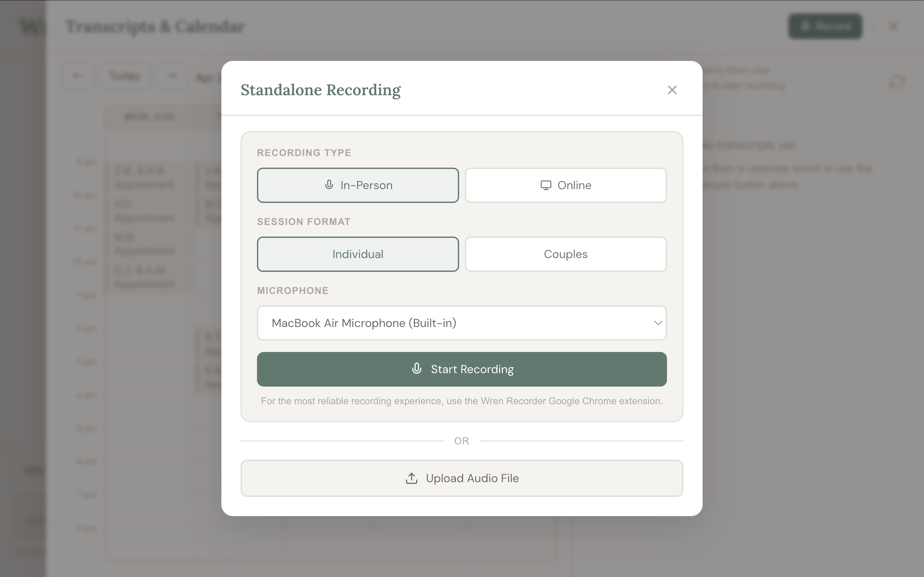Viewport: 924px width, 577px height.
Task: Click the background panel X icon
Action: [x=894, y=26]
